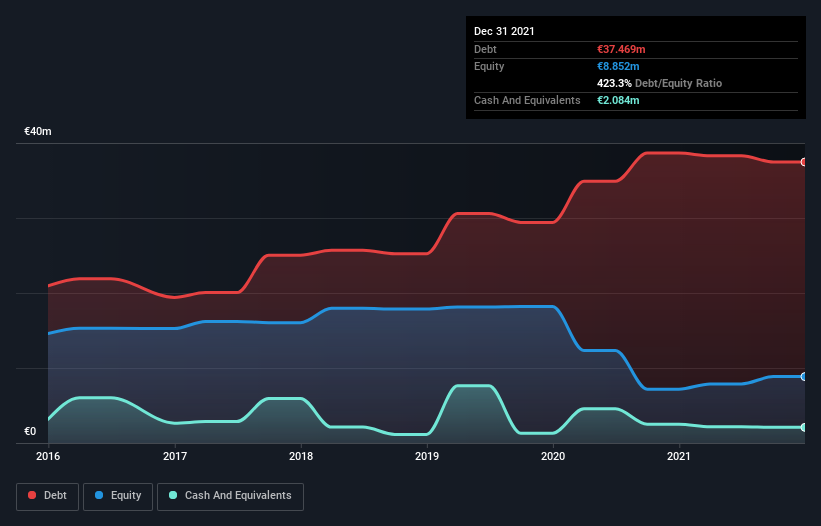Click the 2018 x-axis label
This screenshot has width=821, height=526.
301,456
